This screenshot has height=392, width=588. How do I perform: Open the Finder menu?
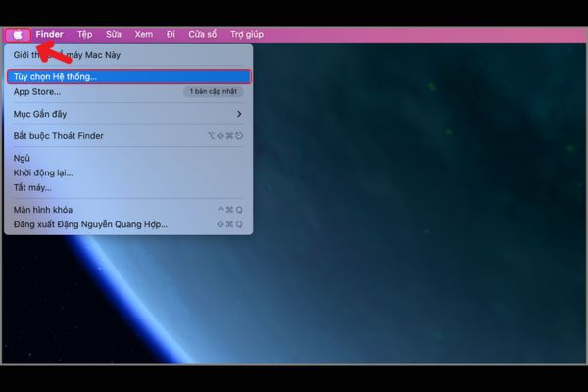click(x=50, y=35)
